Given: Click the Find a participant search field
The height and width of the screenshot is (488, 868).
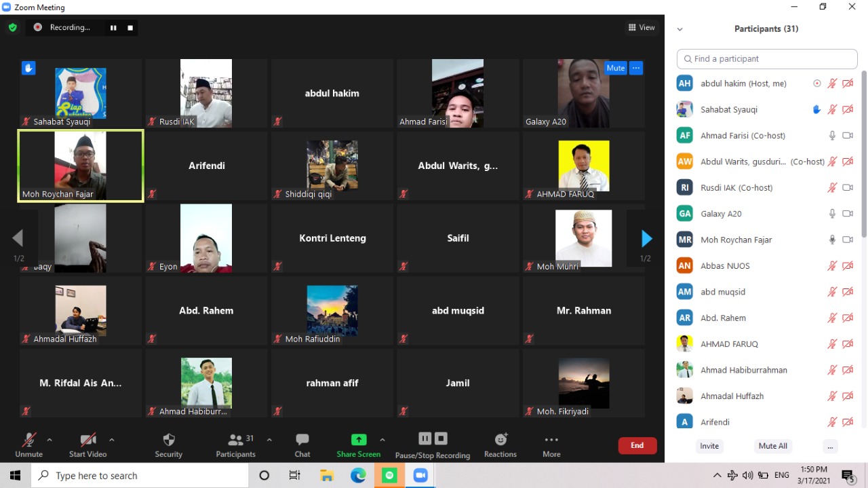Looking at the screenshot, I should click(767, 59).
